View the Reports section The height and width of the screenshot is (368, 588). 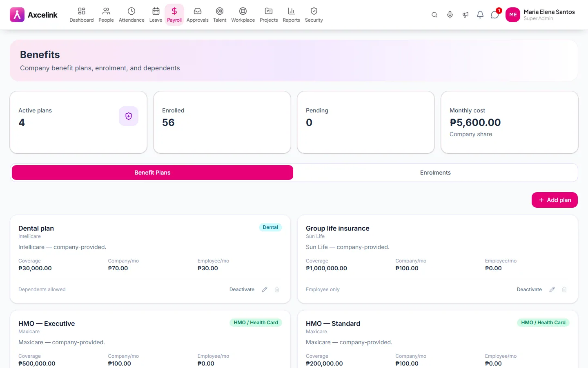click(x=291, y=15)
